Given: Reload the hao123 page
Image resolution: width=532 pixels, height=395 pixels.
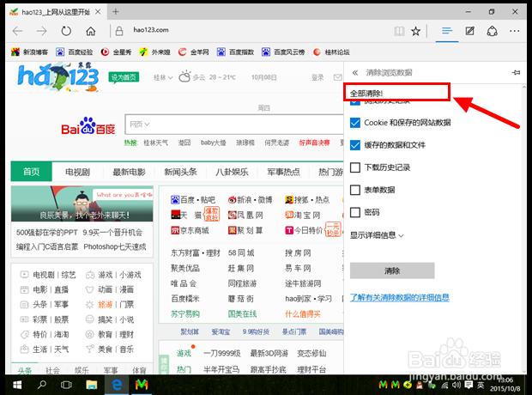Looking at the screenshot, I should [66, 31].
